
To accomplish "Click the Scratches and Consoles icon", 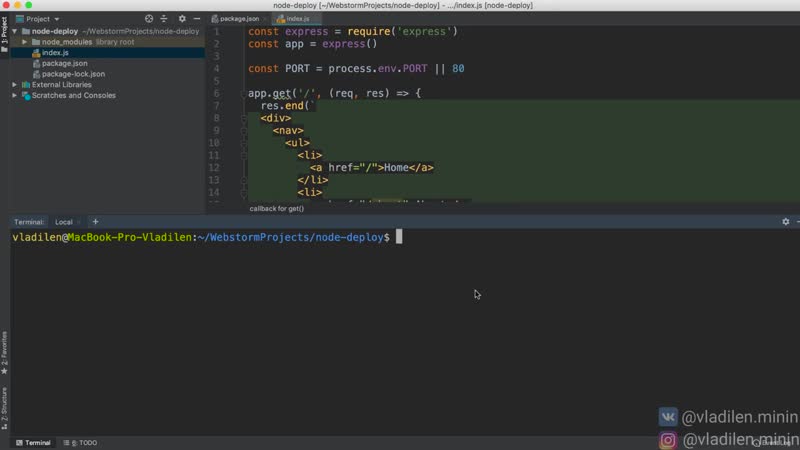I will 26,95.
